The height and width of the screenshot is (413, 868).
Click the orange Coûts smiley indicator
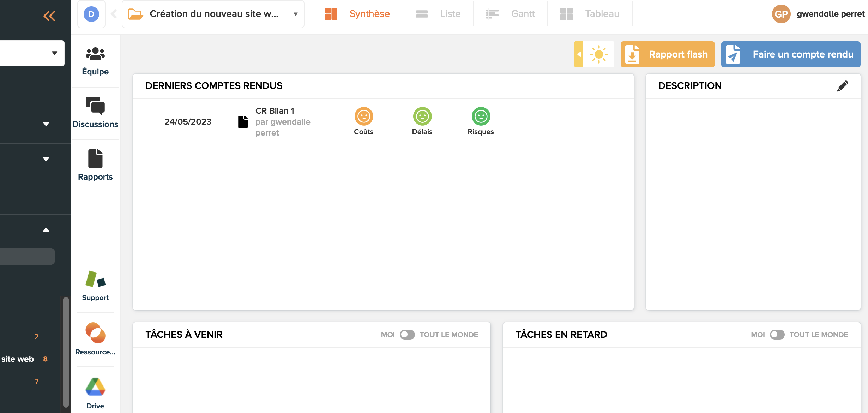coord(363,116)
